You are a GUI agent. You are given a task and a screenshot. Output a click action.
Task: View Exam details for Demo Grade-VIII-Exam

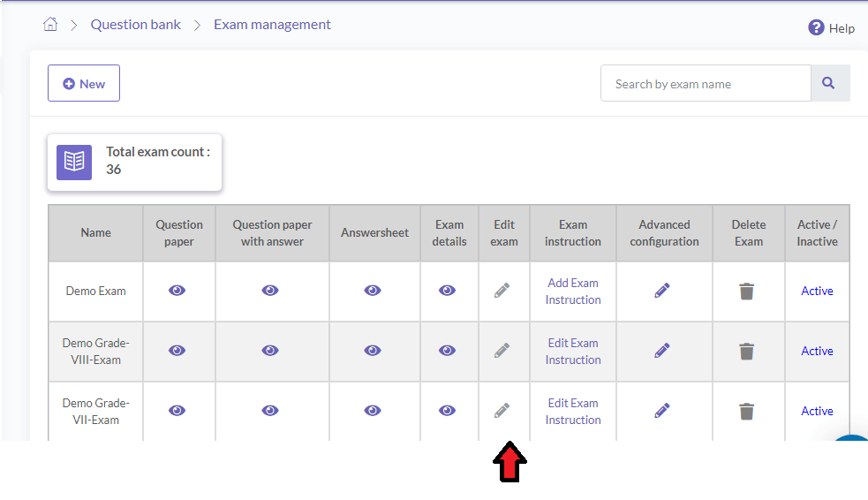pos(448,351)
